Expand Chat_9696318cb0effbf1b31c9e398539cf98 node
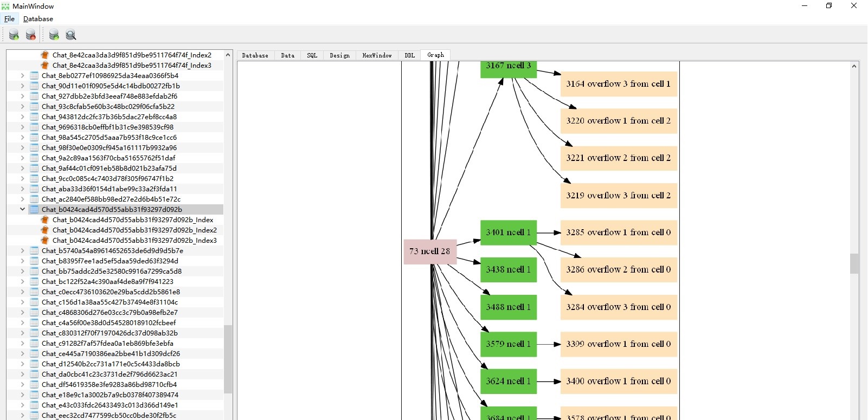 tap(22, 127)
